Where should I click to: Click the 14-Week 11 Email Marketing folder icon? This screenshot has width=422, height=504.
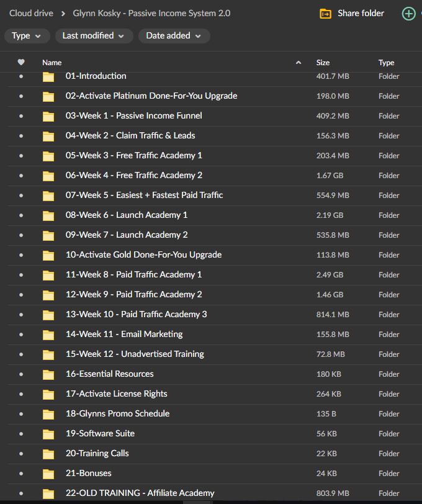(48, 335)
